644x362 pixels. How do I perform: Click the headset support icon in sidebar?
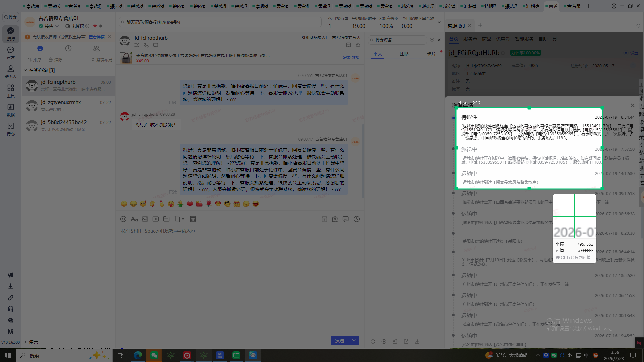pos(11,309)
